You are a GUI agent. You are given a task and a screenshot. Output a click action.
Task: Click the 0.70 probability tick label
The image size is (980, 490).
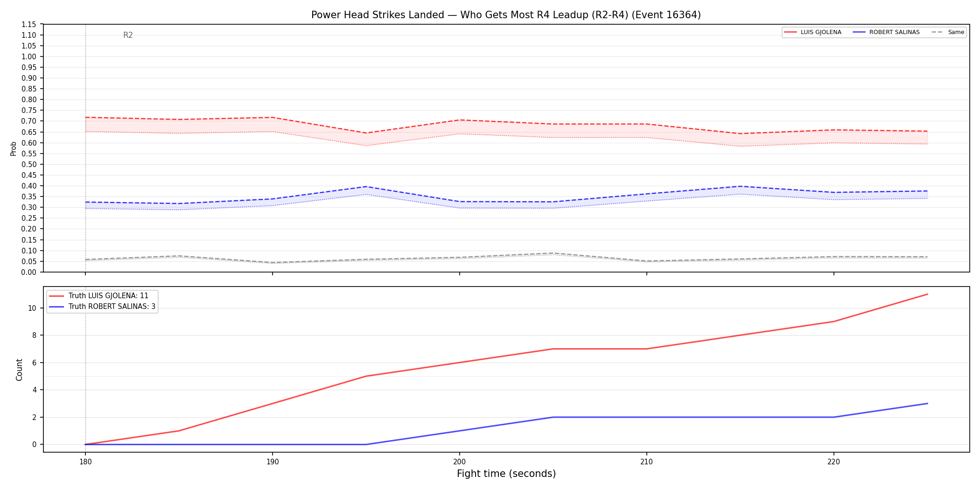tap(29, 121)
